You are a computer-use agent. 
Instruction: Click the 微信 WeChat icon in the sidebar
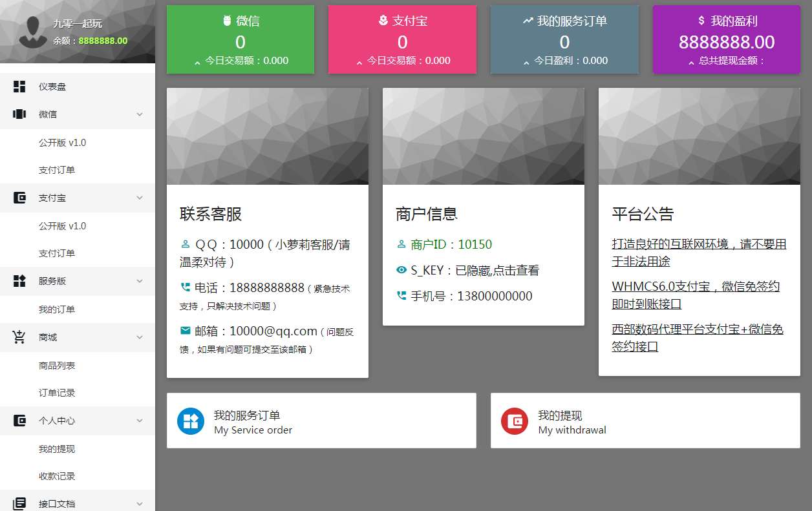tap(18, 114)
